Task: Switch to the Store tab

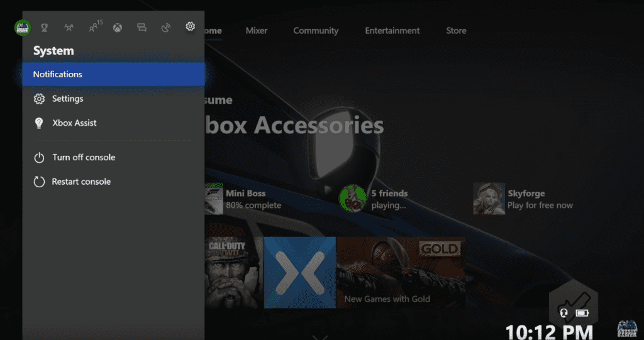Action: pos(457,31)
